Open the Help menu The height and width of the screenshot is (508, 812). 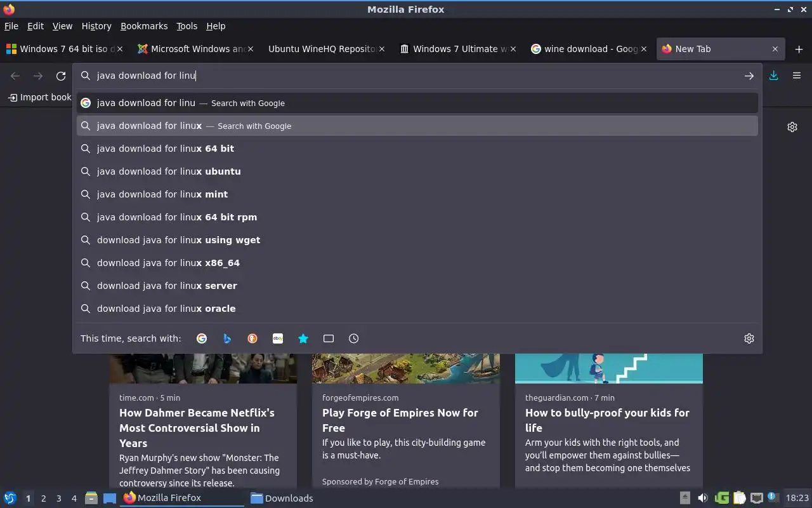[216, 26]
